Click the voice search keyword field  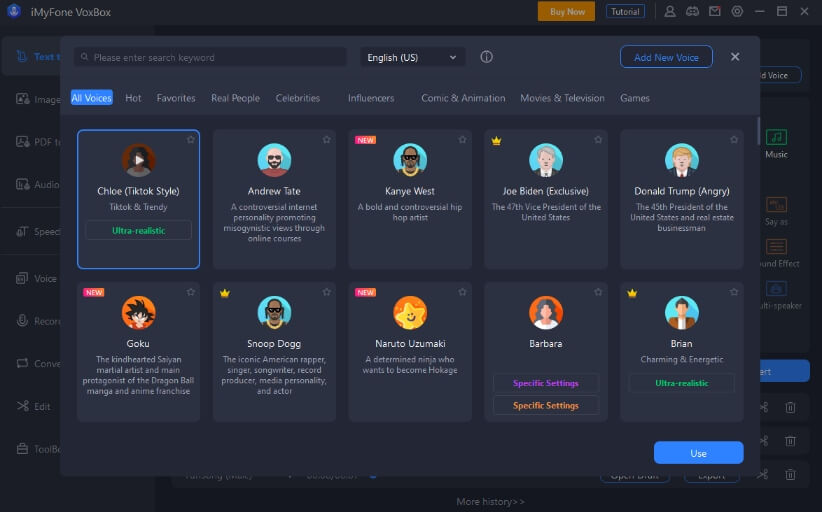[x=210, y=57]
